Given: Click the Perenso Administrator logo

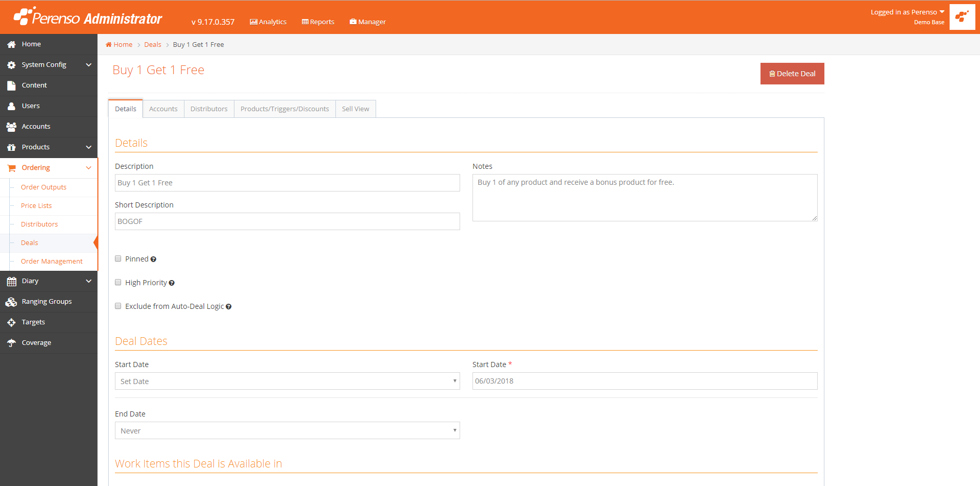Looking at the screenshot, I should [88, 17].
